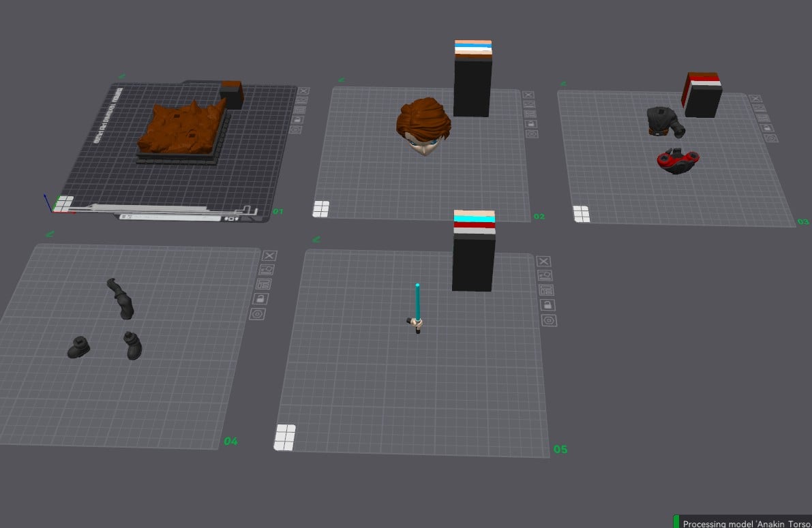Image resolution: width=812 pixels, height=528 pixels.
Task: Auto-orient objects on plate 04
Action: pyautogui.click(x=267, y=270)
